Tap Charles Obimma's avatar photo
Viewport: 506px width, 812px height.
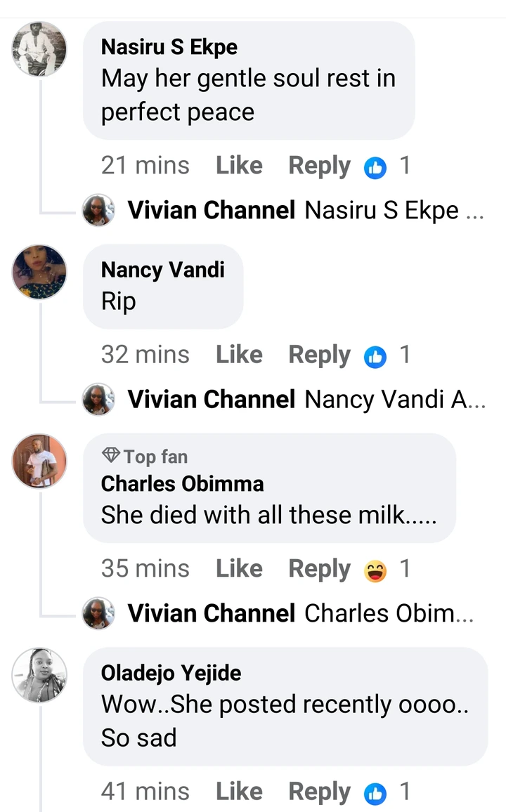pos(40,461)
